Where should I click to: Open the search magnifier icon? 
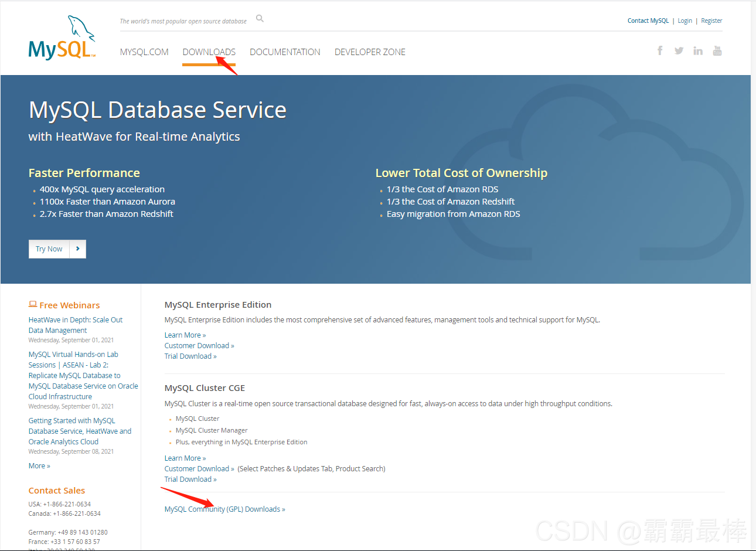click(x=260, y=19)
